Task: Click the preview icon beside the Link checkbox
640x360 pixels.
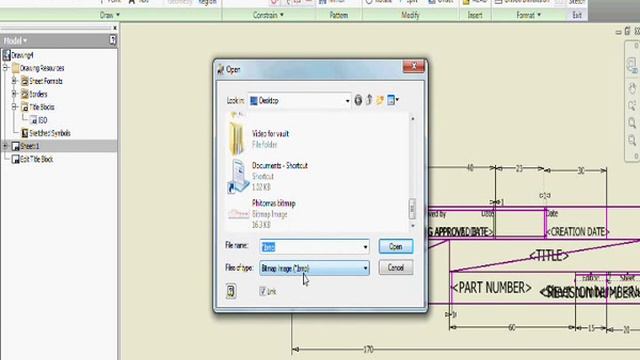Action: coord(231,291)
